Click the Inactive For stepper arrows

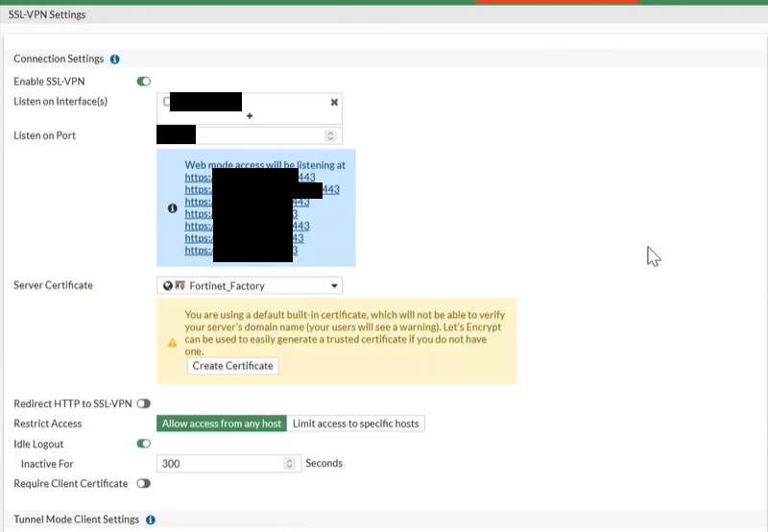tap(290, 464)
